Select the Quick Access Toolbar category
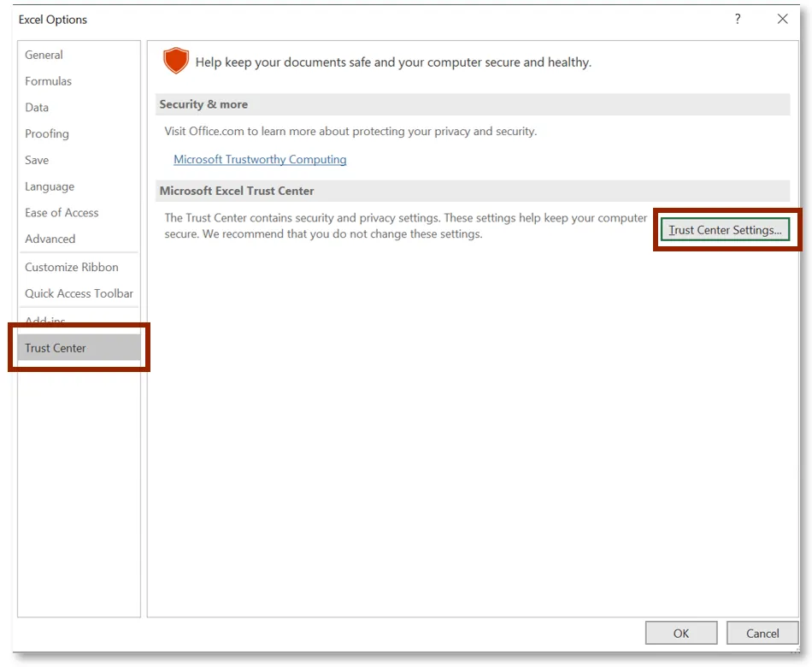This screenshot has width=812, height=667. [79, 293]
